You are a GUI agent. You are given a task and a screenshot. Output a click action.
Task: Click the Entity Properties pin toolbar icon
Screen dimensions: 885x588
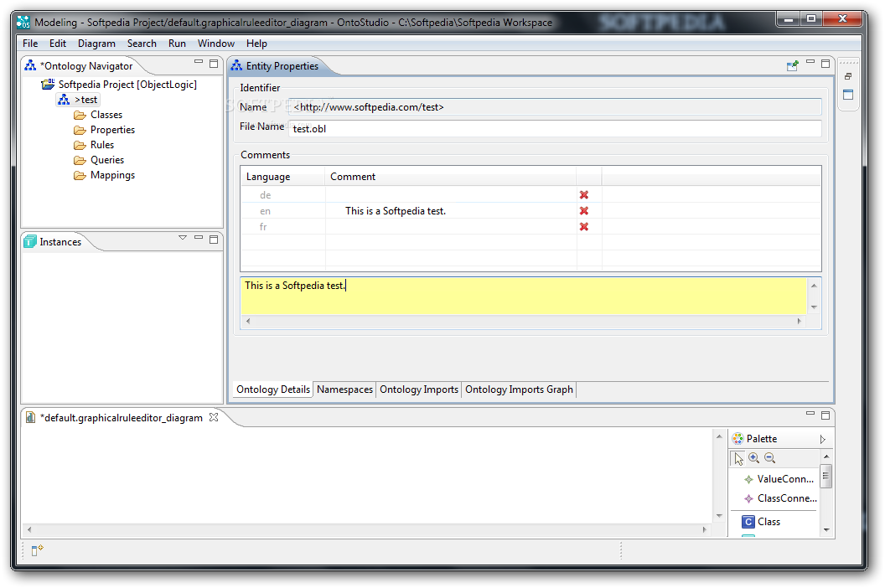tap(793, 65)
